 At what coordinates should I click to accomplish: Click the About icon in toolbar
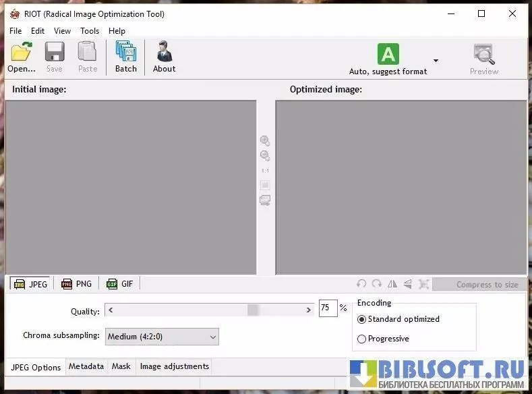click(x=164, y=53)
